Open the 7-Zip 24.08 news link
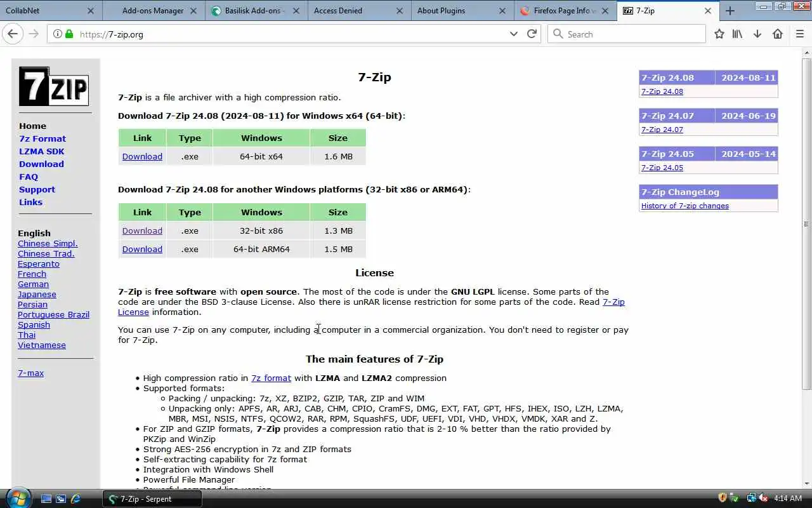 (662, 91)
